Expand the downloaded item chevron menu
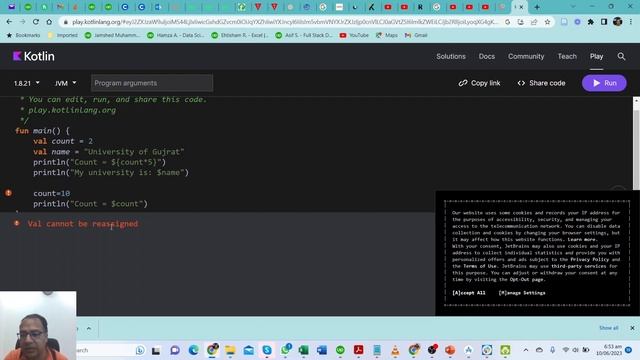 click(x=89, y=328)
